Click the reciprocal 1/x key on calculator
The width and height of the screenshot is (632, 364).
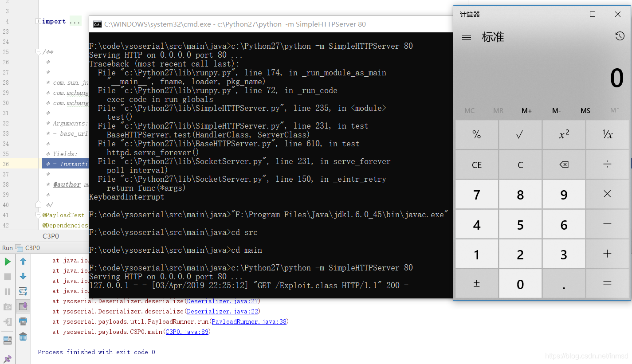pos(607,135)
